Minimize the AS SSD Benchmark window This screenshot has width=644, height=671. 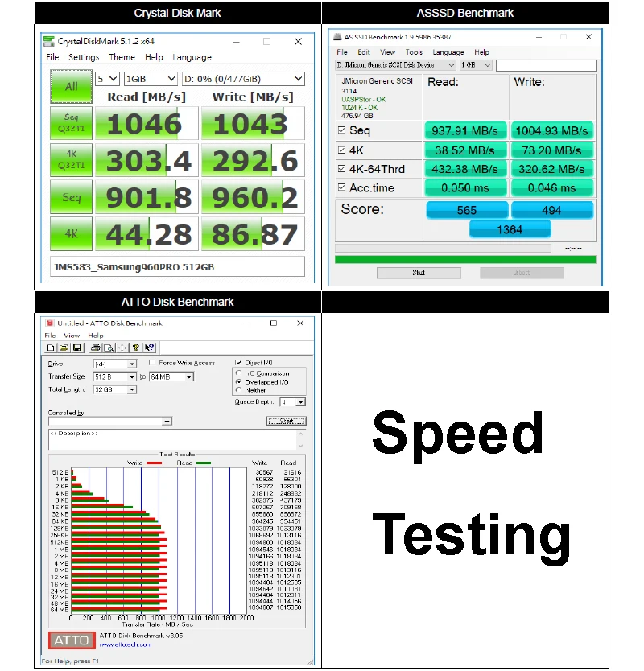click(539, 37)
